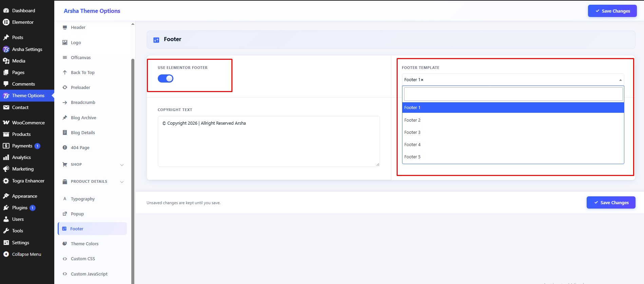Image resolution: width=644 pixels, height=284 pixels.
Task: Click the bottom Save Changes button
Action: pos(611,202)
